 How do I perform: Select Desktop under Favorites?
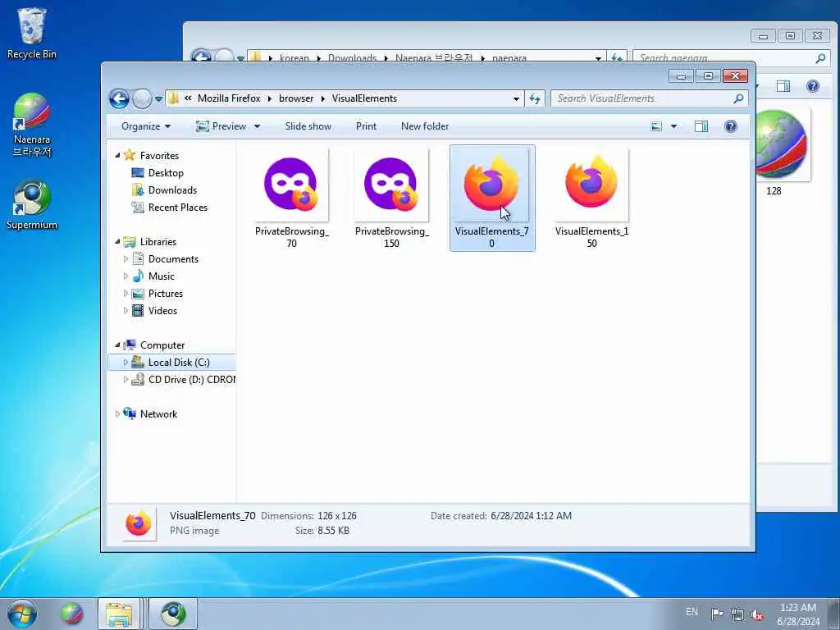(166, 173)
